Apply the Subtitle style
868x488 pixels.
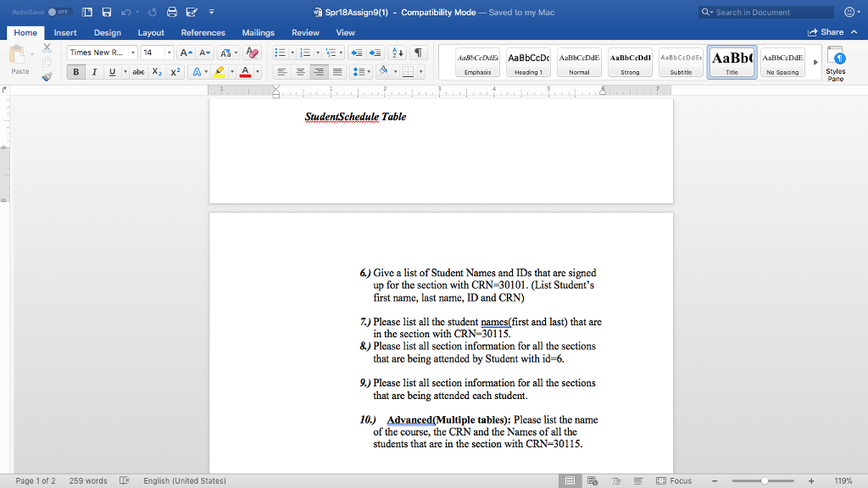[x=681, y=62]
